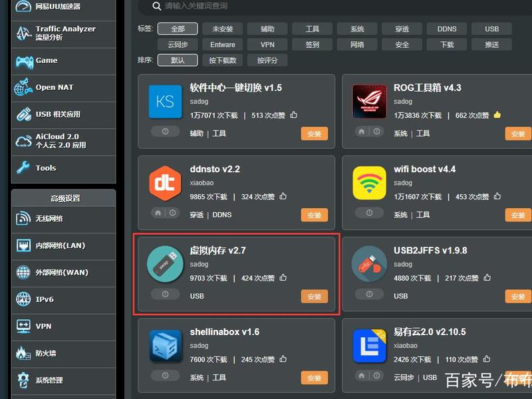Install ddnsto v2.2

tap(314, 215)
